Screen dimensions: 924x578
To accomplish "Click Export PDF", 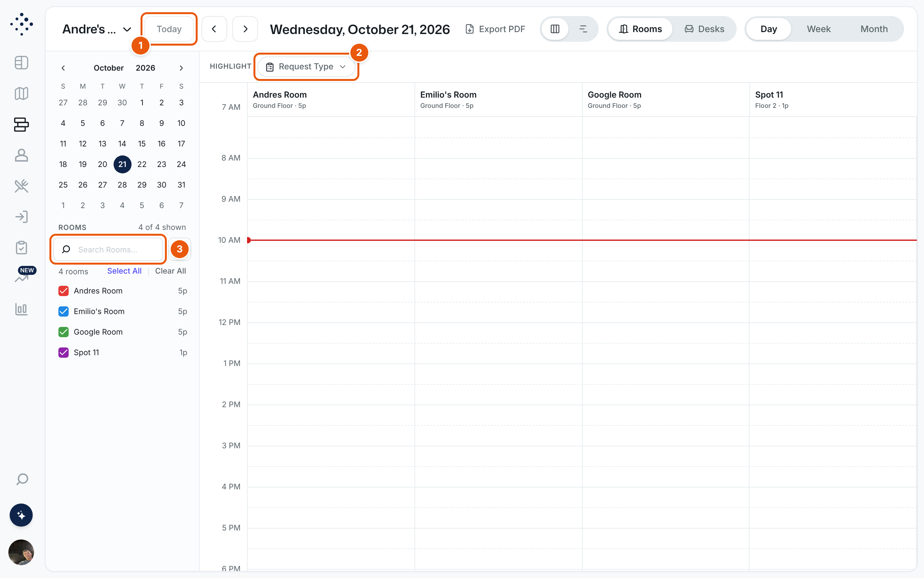I will point(496,29).
